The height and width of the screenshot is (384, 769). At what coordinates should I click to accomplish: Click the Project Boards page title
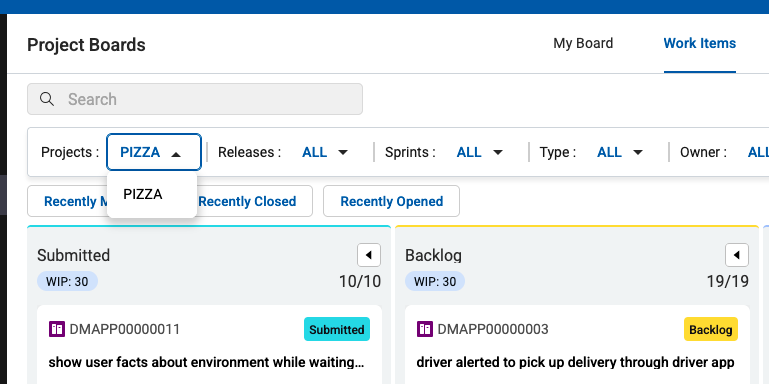86,45
